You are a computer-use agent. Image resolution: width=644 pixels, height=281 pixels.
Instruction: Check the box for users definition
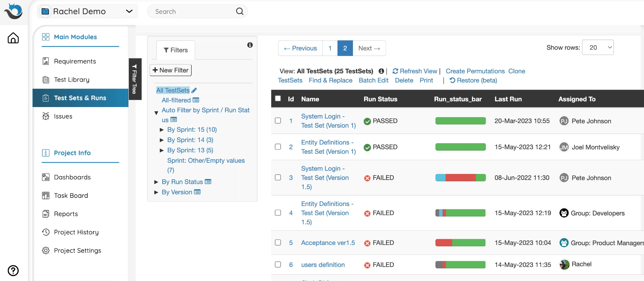[x=278, y=264]
